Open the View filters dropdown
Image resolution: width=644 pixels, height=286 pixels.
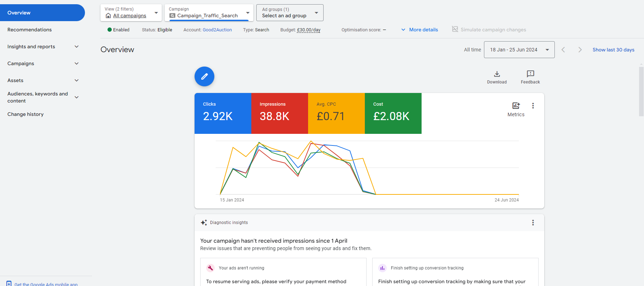coord(131,13)
